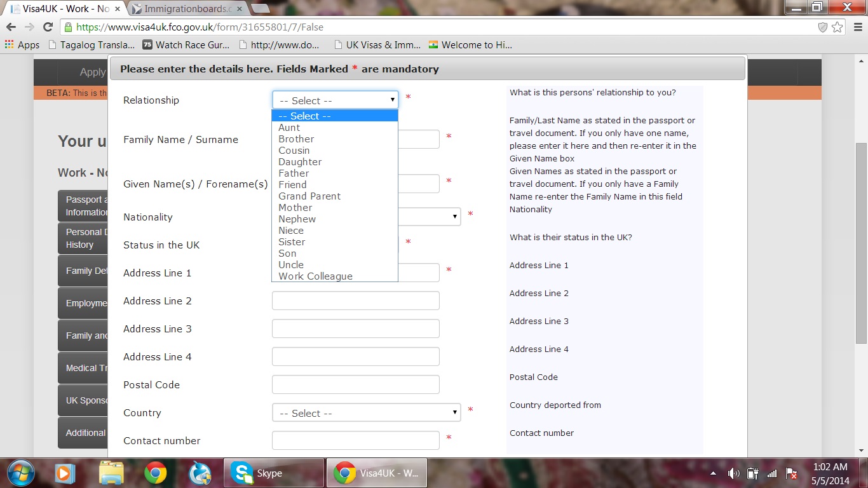Switch to the Immigrationboards tab
868x488 pixels.
click(184, 9)
